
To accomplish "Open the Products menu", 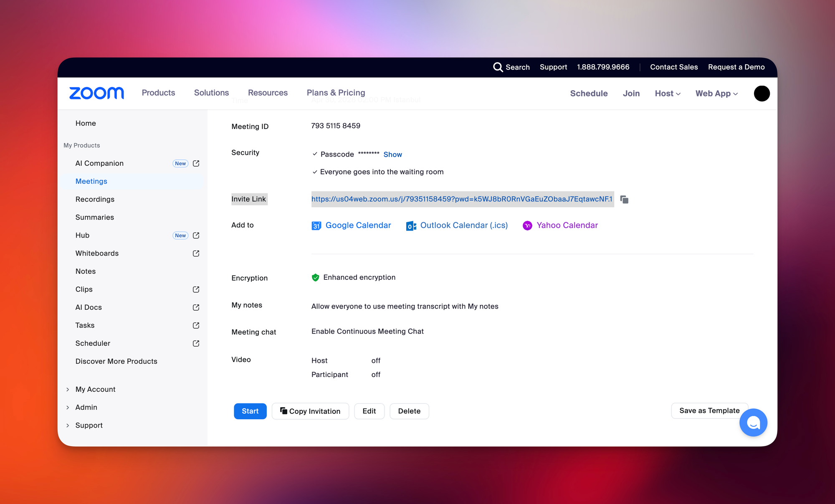I will tap(158, 93).
